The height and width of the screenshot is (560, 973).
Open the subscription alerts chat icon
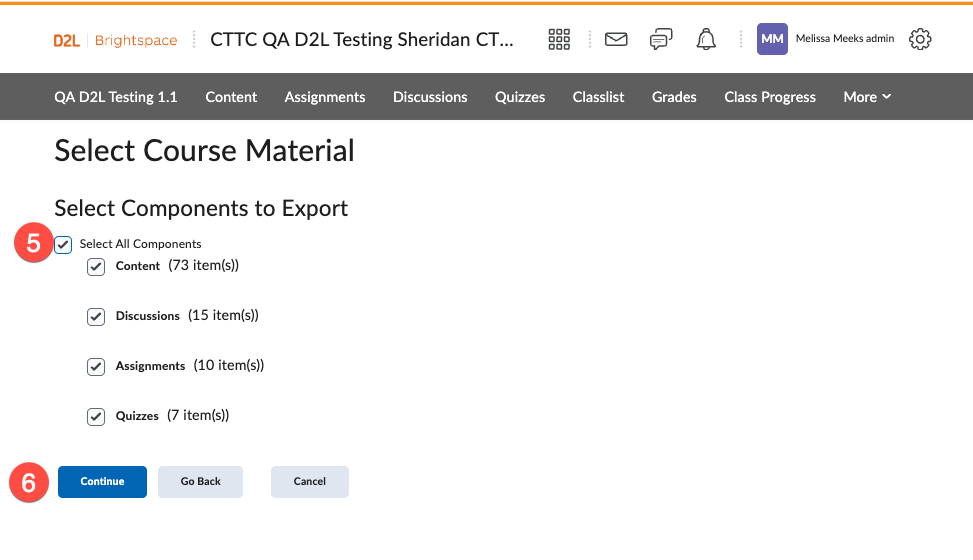[x=661, y=40]
